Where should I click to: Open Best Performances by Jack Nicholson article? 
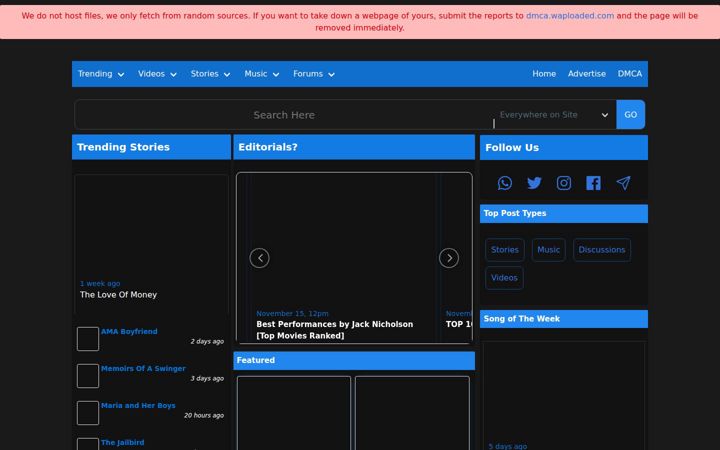point(334,330)
